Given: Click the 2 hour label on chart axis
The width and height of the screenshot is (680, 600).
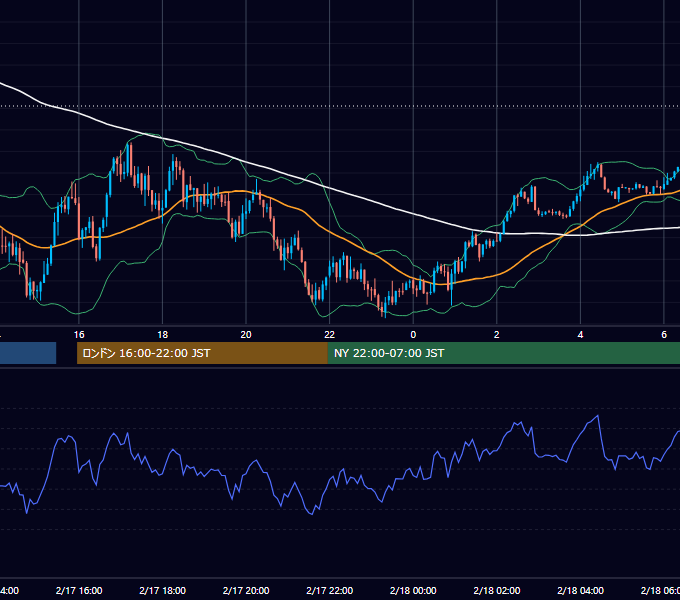Looking at the screenshot, I should click(x=497, y=335).
